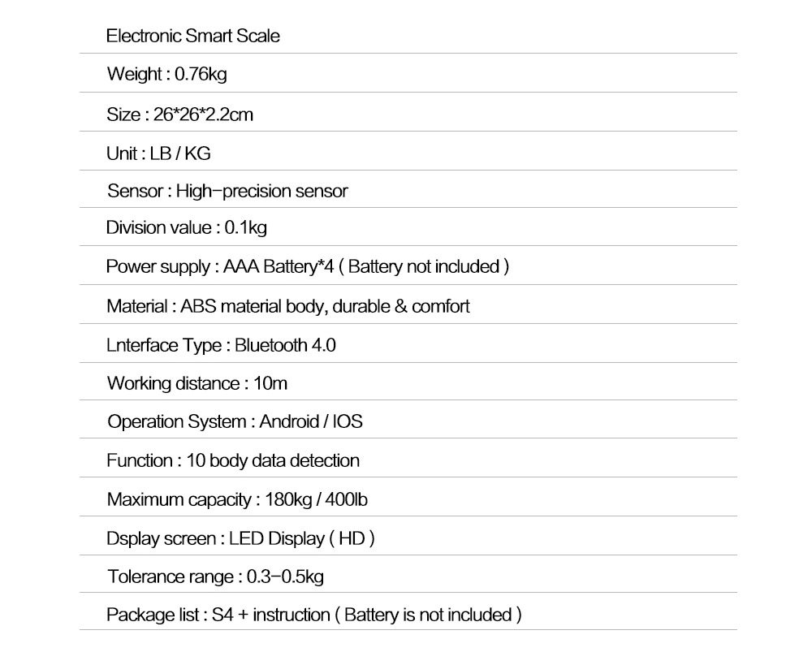Click the High-precision sensor specification
The width and height of the screenshot is (812, 665).
[261, 191]
